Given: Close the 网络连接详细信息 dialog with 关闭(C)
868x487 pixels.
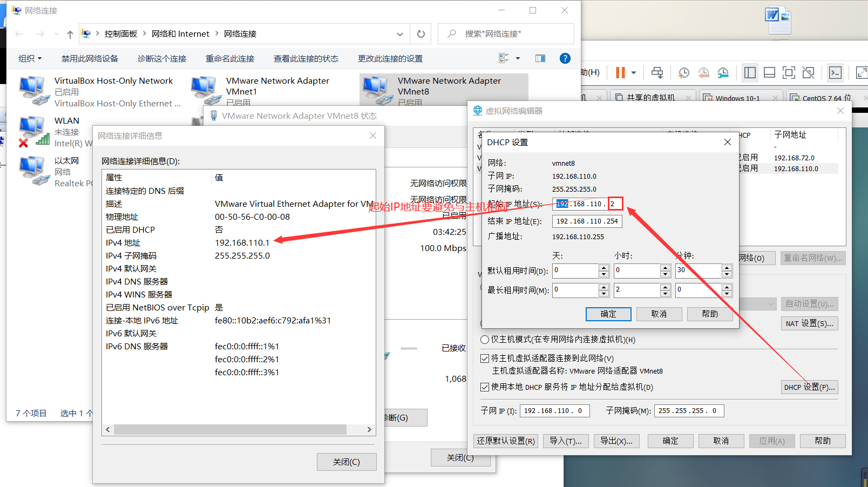Looking at the screenshot, I should [347, 462].
